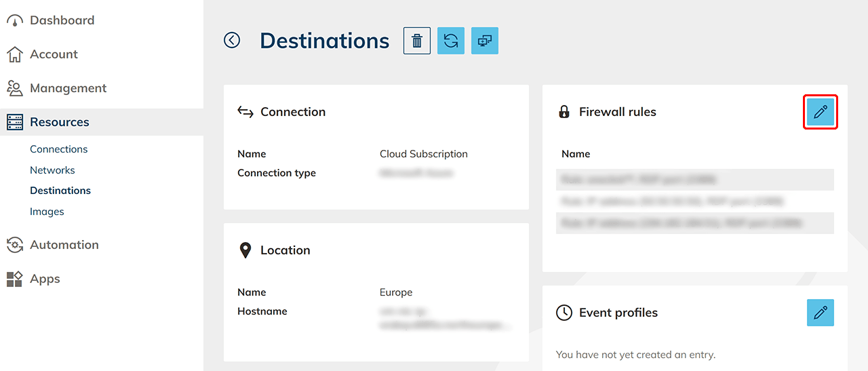Click the trash delete icon button

pos(417,41)
